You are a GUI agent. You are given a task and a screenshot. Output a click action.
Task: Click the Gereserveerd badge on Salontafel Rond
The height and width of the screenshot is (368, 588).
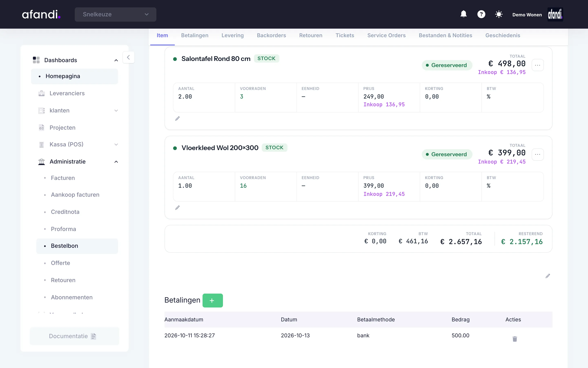click(x=447, y=65)
